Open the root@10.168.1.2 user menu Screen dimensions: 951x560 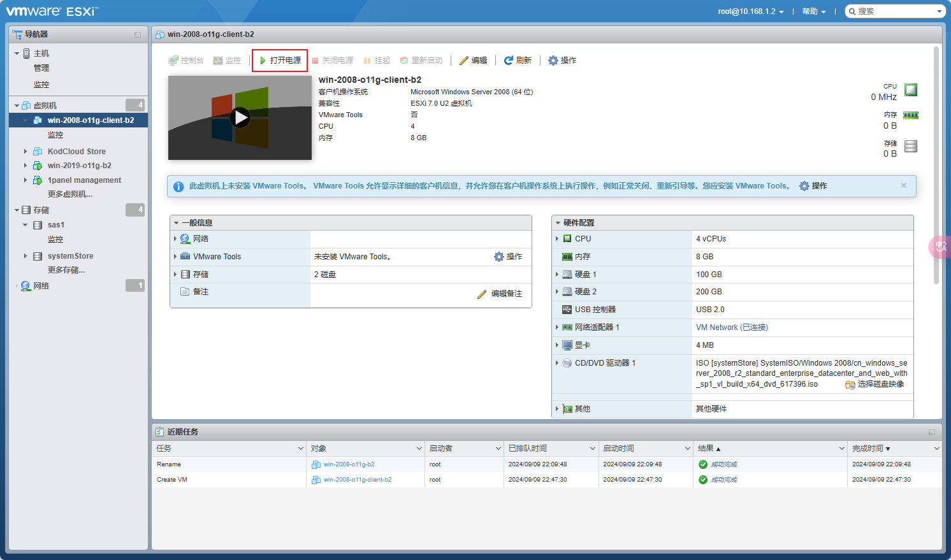[751, 11]
